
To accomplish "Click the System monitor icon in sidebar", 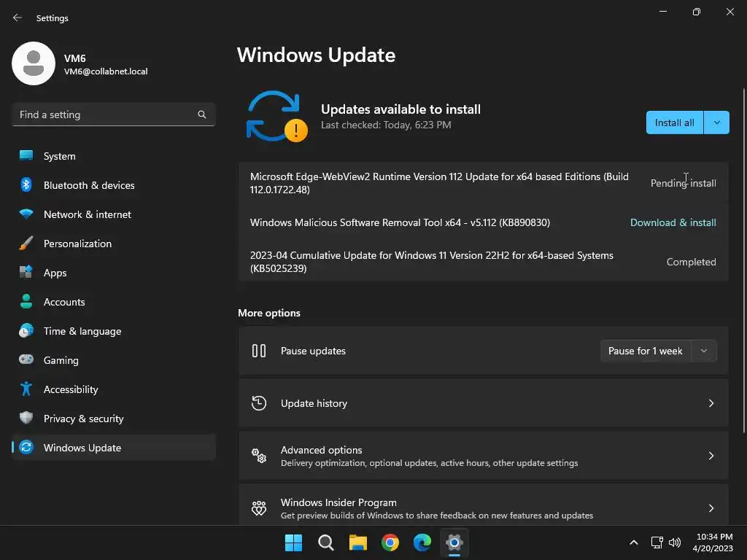I will [26, 156].
